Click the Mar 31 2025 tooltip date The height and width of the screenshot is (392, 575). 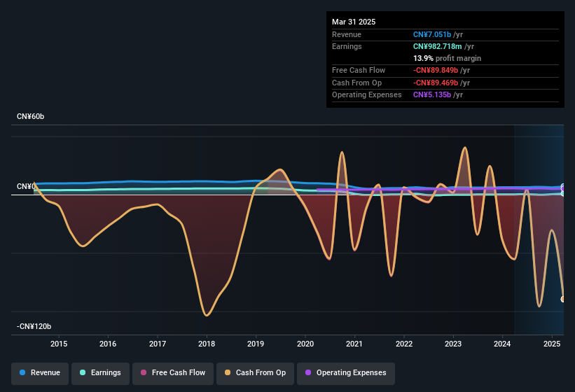pyautogui.click(x=354, y=22)
